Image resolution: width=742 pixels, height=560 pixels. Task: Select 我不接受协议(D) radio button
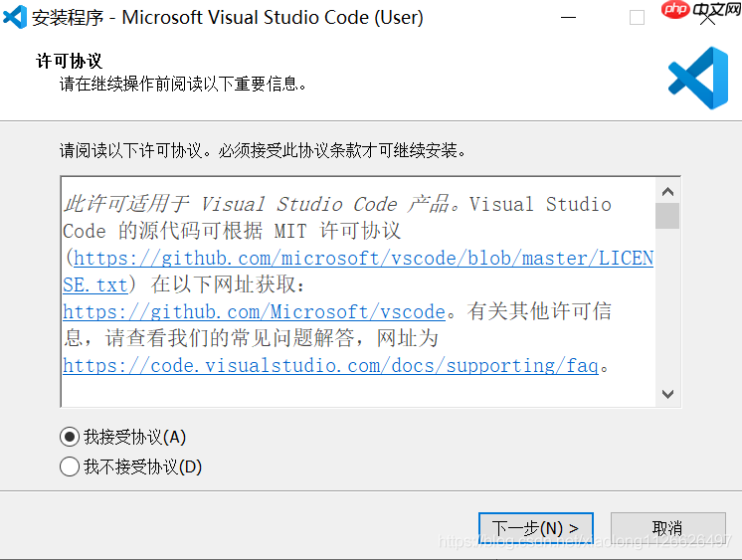tap(70, 467)
